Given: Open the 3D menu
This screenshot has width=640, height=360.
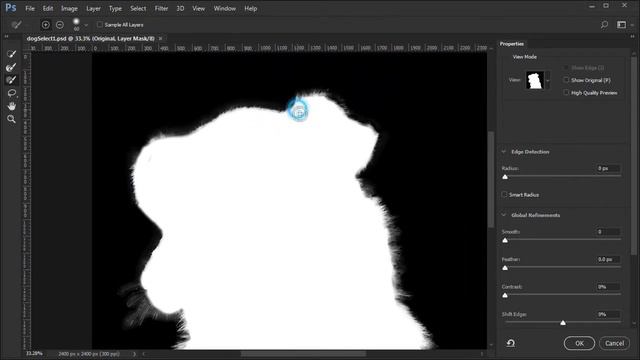Looking at the screenshot, I should (180, 8).
